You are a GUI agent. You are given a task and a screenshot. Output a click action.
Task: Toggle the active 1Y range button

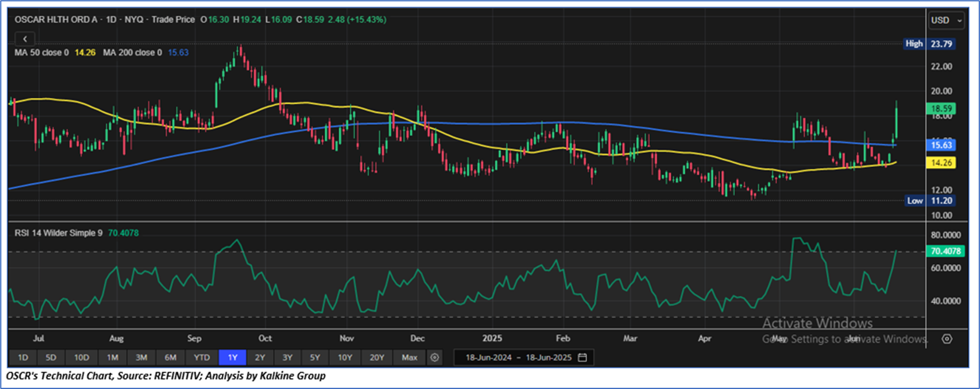point(232,357)
